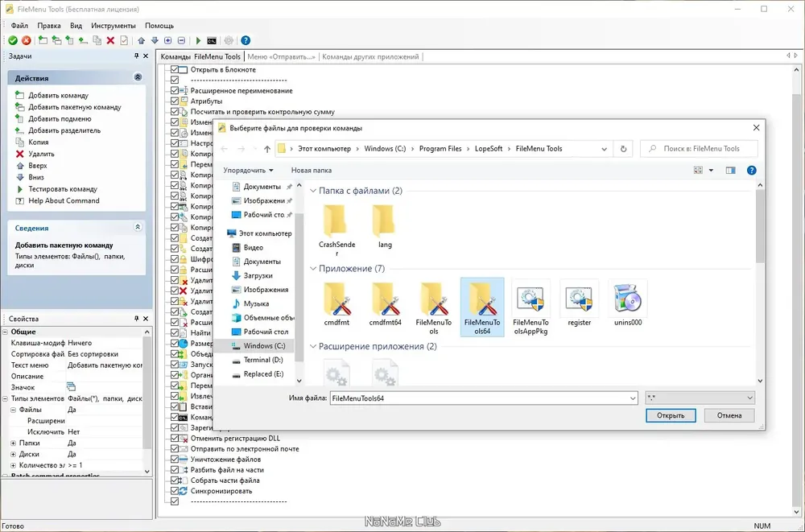This screenshot has height=532, width=805.
Task: Click the preview pane icon in file dialog
Action: (x=731, y=171)
